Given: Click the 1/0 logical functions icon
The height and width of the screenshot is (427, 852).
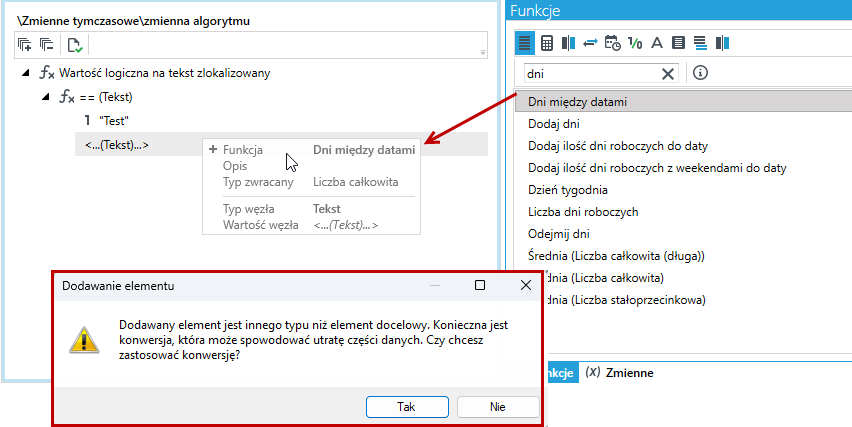Looking at the screenshot, I should (x=635, y=43).
